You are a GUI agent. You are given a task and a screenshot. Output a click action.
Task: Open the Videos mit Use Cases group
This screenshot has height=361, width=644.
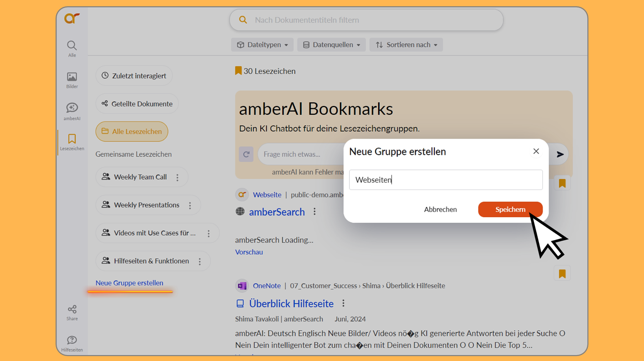155,233
